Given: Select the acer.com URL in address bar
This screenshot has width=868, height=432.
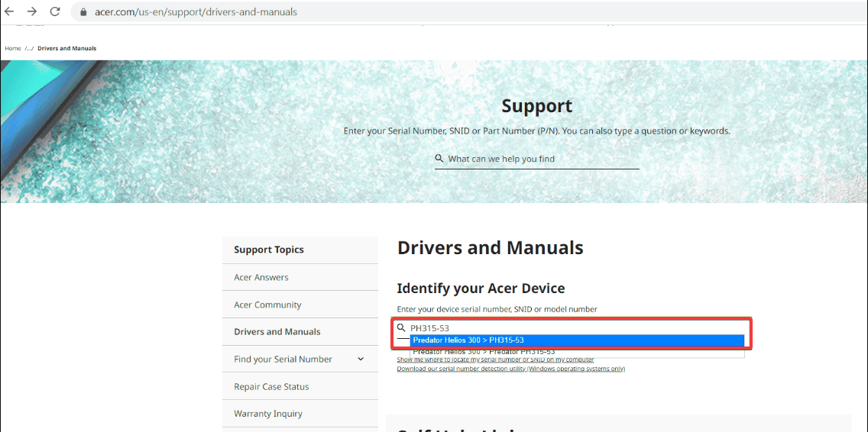Looking at the screenshot, I should [194, 11].
